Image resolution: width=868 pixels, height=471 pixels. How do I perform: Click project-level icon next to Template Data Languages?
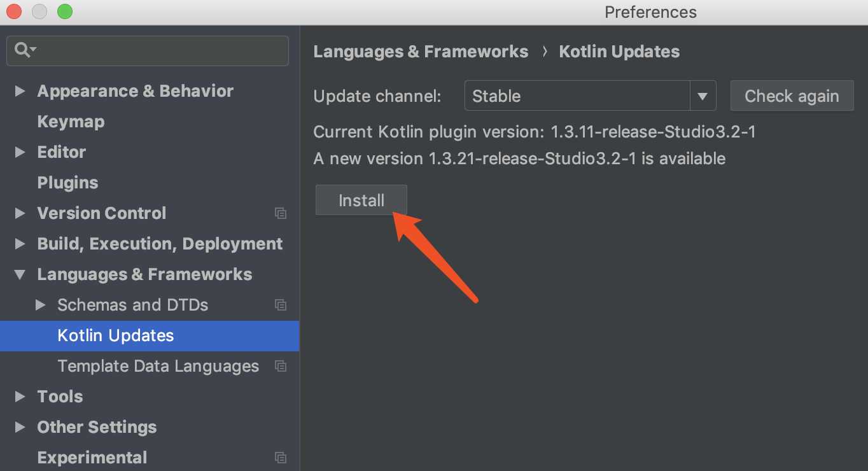pyautogui.click(x=281, y=366)
